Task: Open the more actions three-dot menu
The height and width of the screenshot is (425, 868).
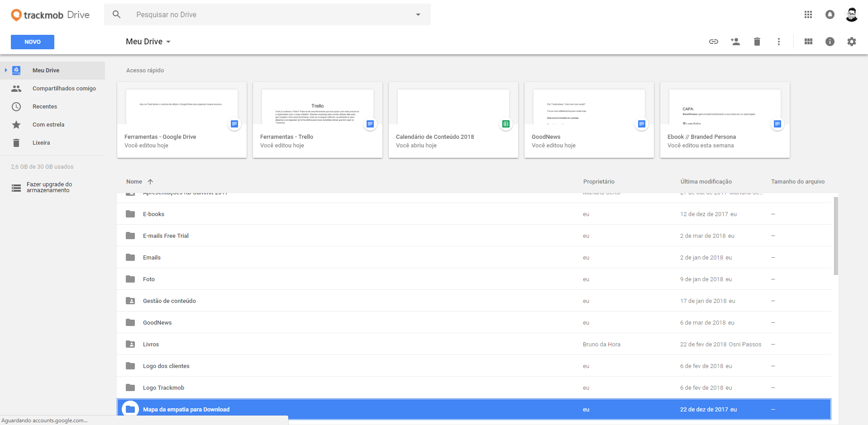Action: [x=778, y=42]
